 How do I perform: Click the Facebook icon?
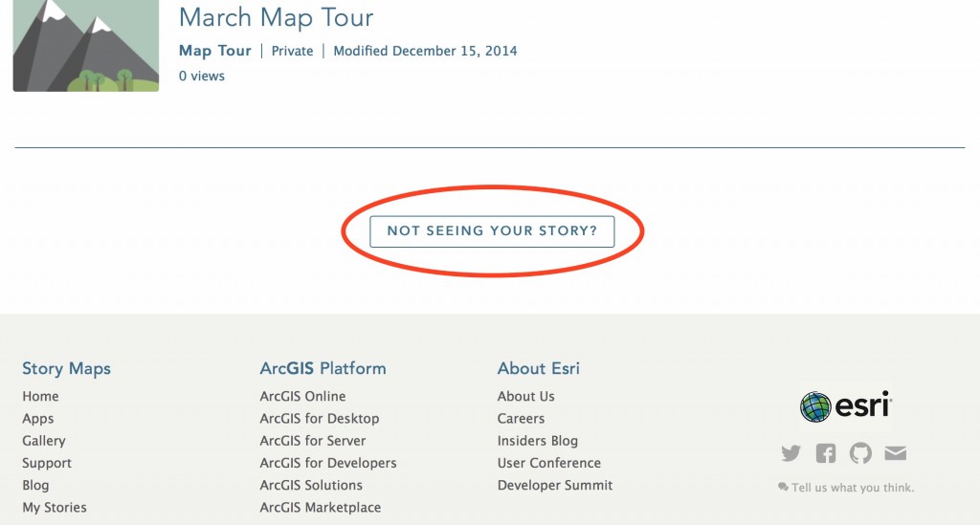point(826,453)
